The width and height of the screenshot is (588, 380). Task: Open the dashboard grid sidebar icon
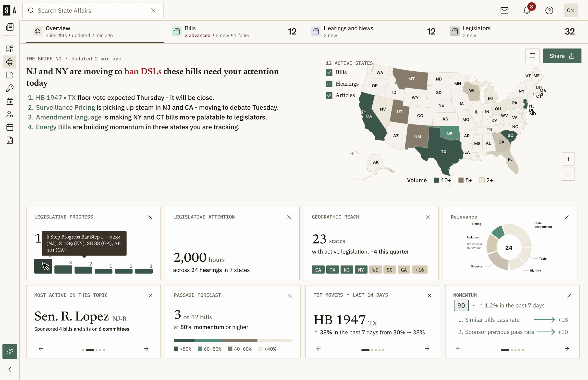(10, 49)
